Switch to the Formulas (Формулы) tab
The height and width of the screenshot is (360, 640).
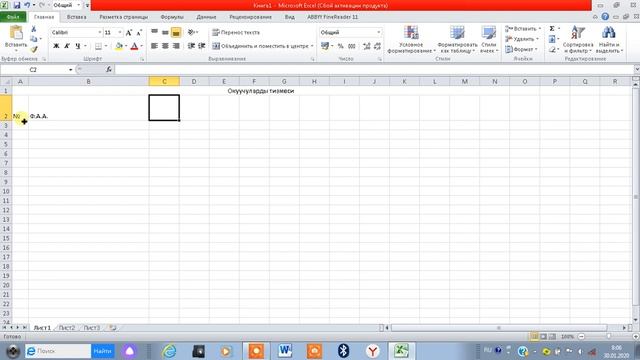tap(172, 17)
